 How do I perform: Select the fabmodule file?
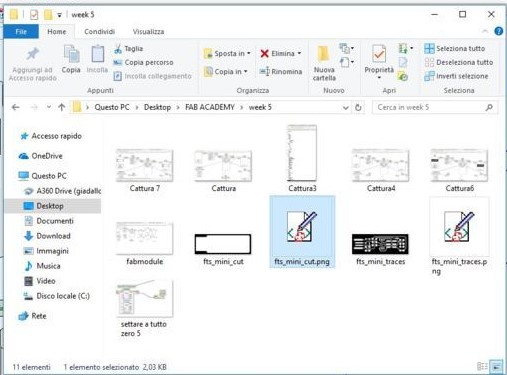(145, 243)
